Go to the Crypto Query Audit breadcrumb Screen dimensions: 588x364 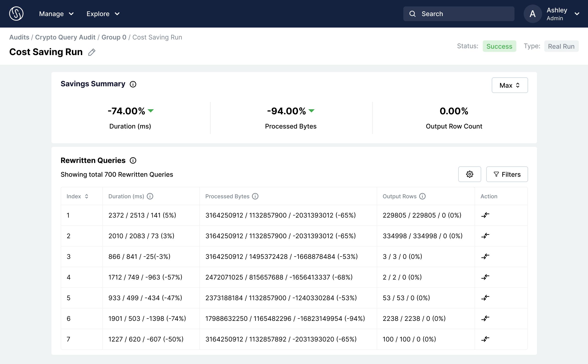pyautogui.click(x=65, y=37)
